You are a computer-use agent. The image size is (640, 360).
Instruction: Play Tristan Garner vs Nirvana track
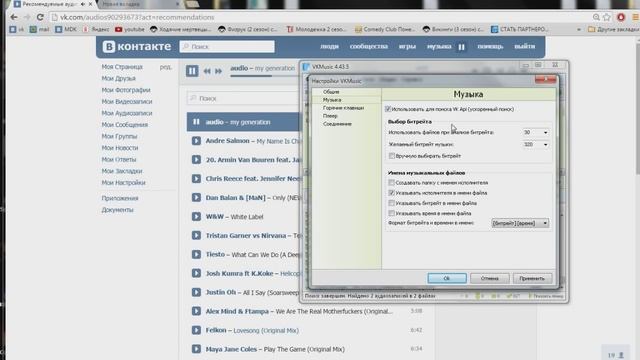point(196,236)
